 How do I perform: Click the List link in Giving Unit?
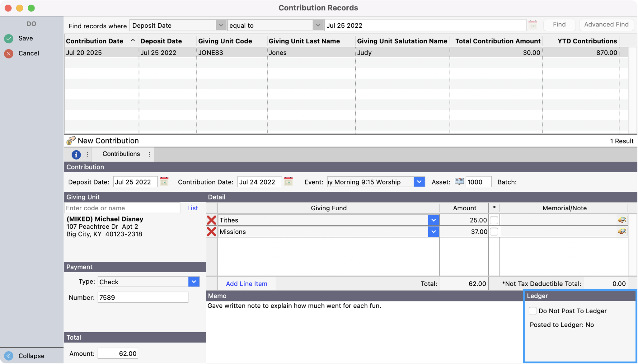point(192,208)
